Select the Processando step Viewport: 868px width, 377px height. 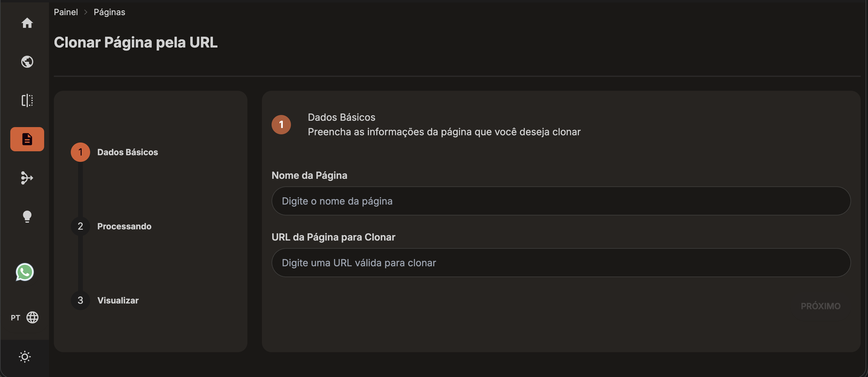click(124, 226)
